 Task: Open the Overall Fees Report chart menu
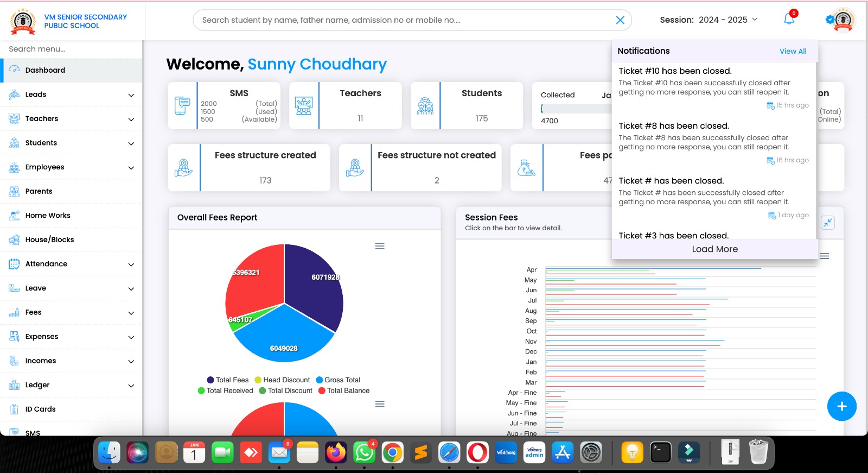[380, 246]
